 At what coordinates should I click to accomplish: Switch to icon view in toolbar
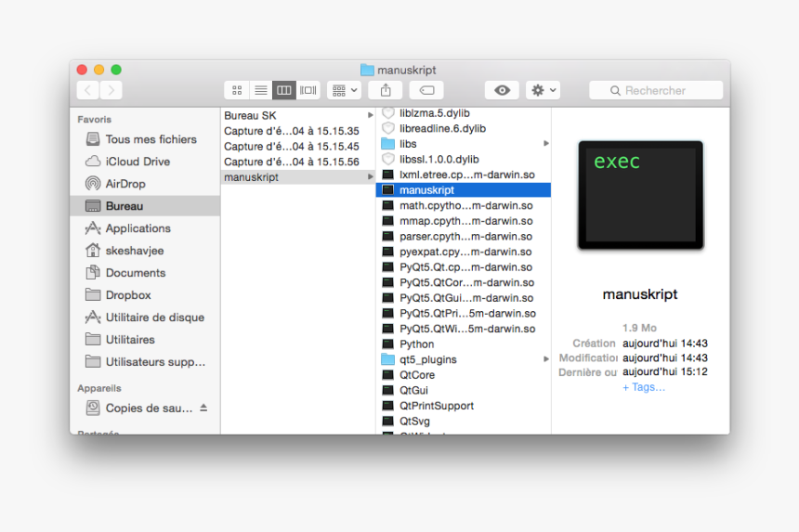pyautogui.click(x=237, y=90)
